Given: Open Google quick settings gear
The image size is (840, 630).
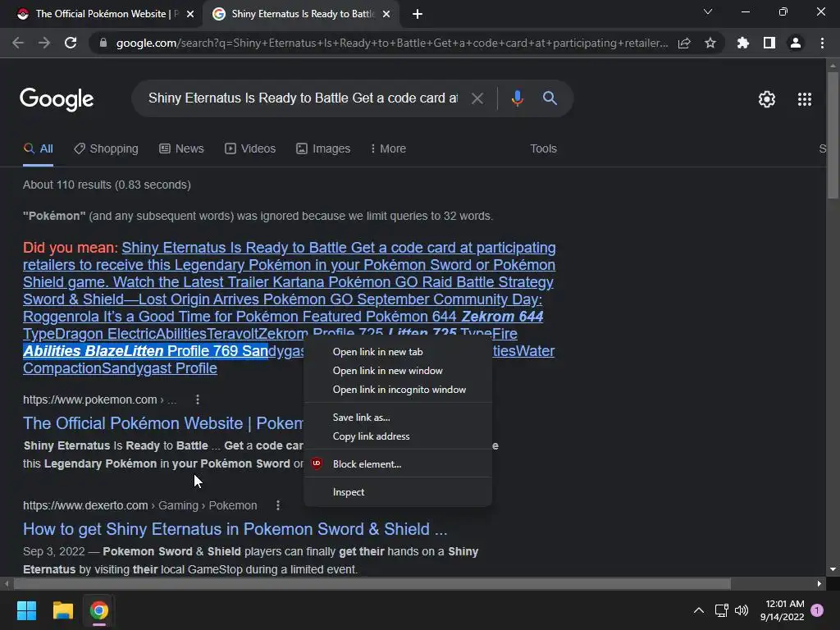Looking at the screenshot, I should 767,99.
